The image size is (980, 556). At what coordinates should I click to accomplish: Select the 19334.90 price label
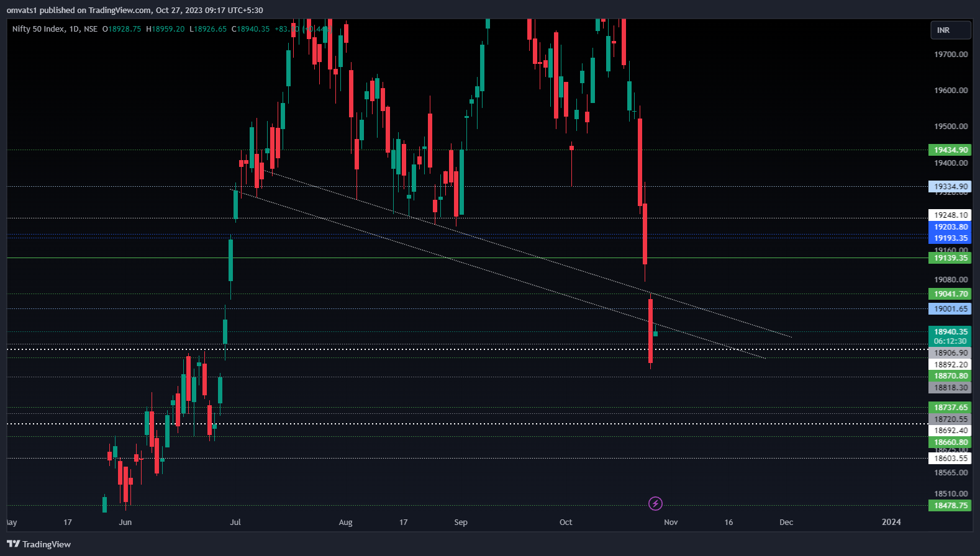950,186
